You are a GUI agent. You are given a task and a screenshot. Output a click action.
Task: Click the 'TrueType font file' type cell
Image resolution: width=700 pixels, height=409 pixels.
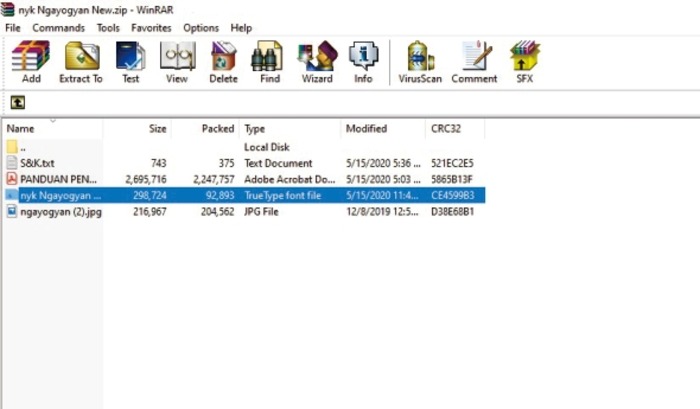click(283, 195)
